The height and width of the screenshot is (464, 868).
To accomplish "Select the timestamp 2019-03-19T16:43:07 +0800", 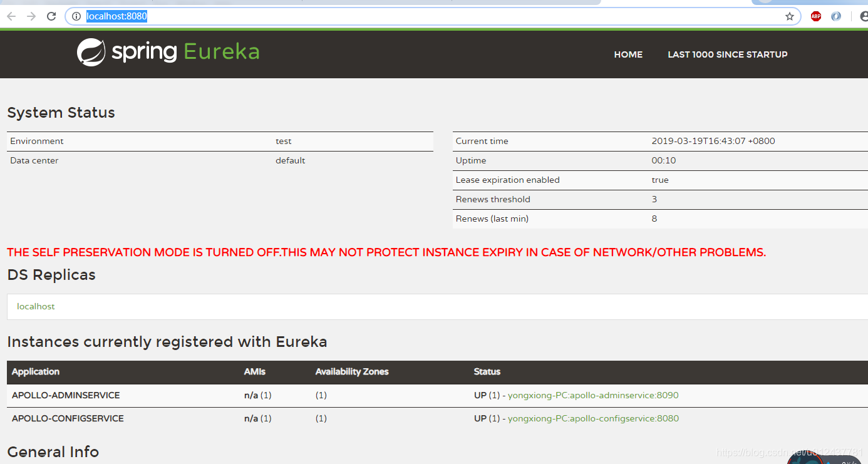I will (x=713, y=141).
